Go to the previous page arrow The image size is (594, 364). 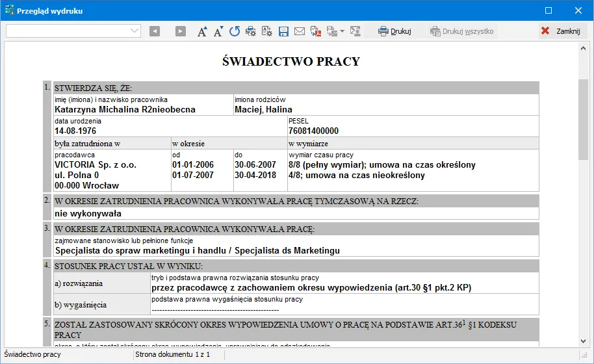tap(155, 31)
